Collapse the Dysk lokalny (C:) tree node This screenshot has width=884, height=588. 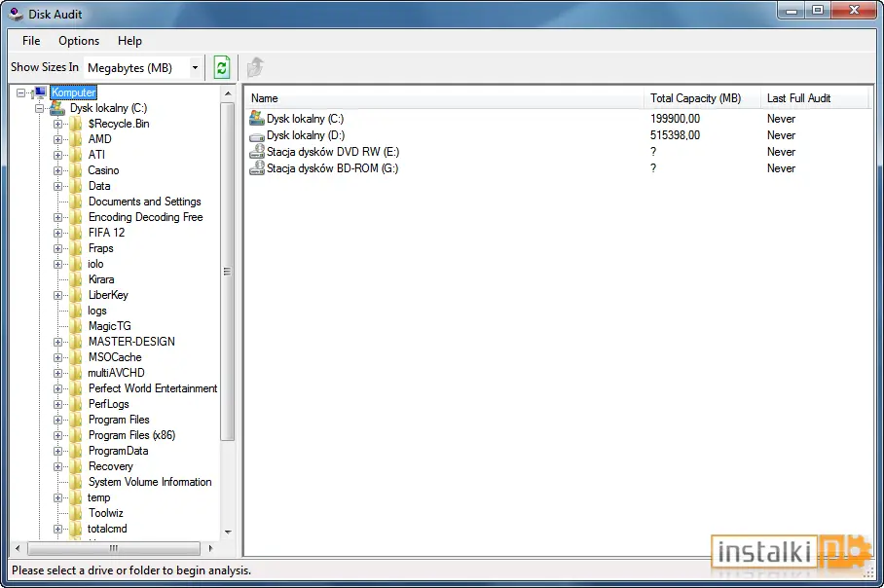point(40,108)
